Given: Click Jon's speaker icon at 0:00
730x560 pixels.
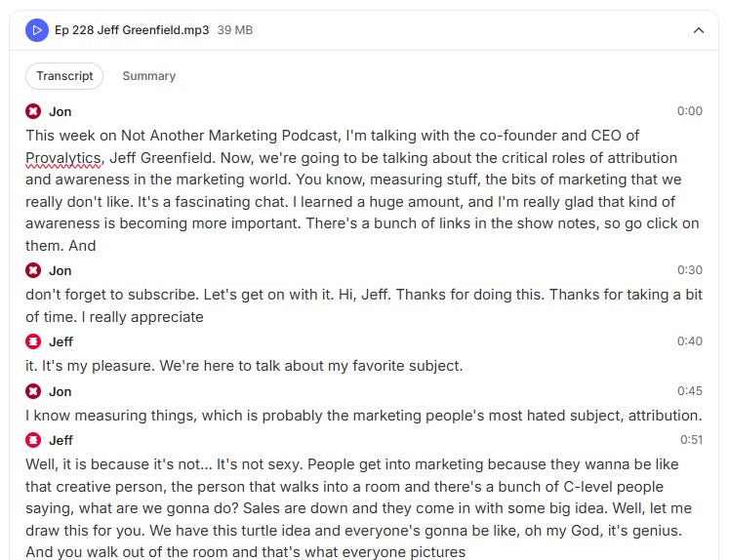Looking at the screenshot, I should (x=34, y=111).
